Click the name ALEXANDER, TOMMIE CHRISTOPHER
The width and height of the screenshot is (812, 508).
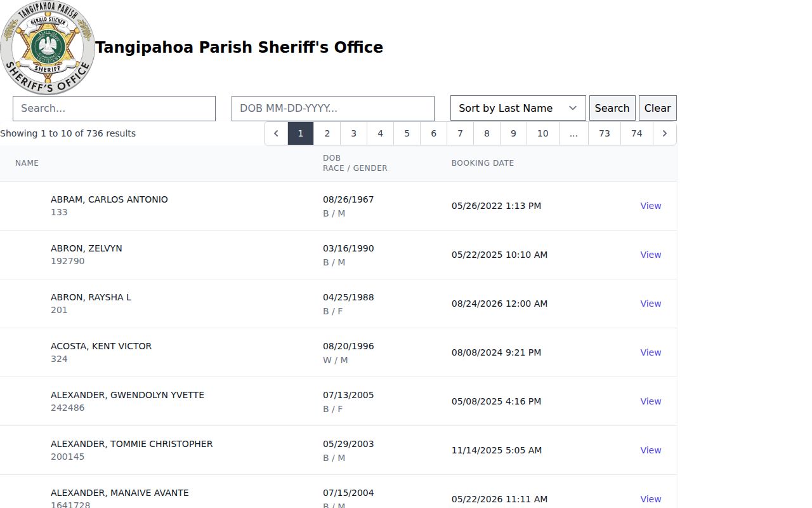pos(132,444)
